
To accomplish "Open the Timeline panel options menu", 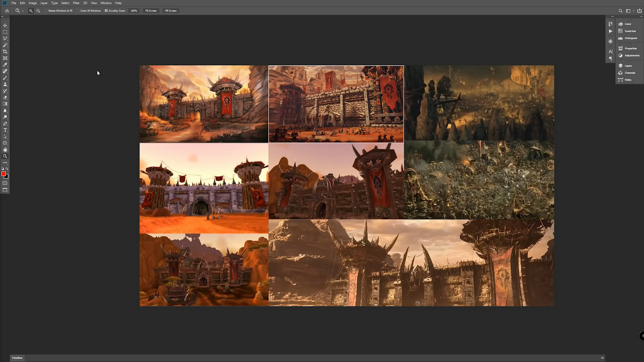I will (x=602, y=358).
